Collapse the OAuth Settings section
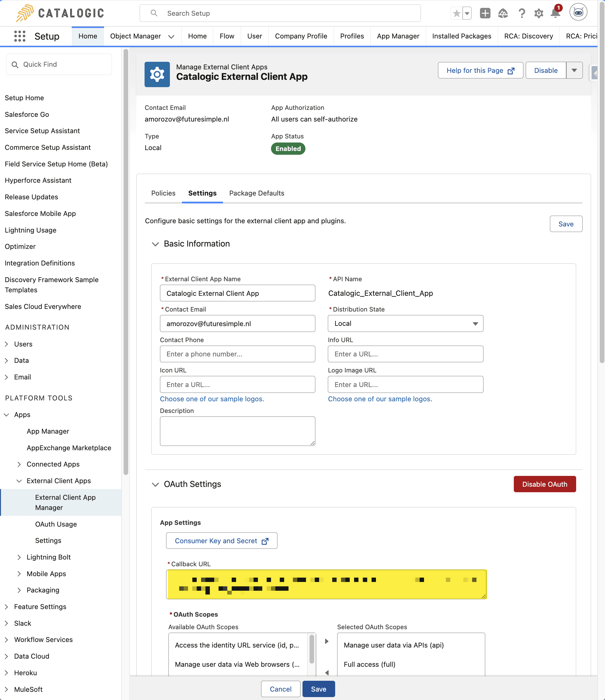605x700 pixels. point(155,484)
